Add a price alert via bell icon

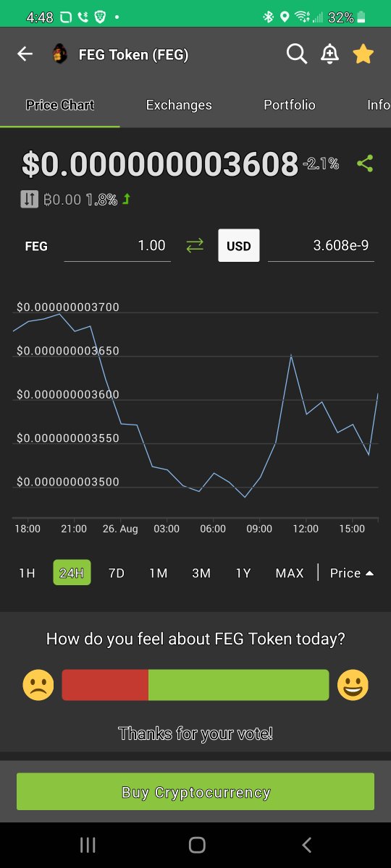[330, 54]
